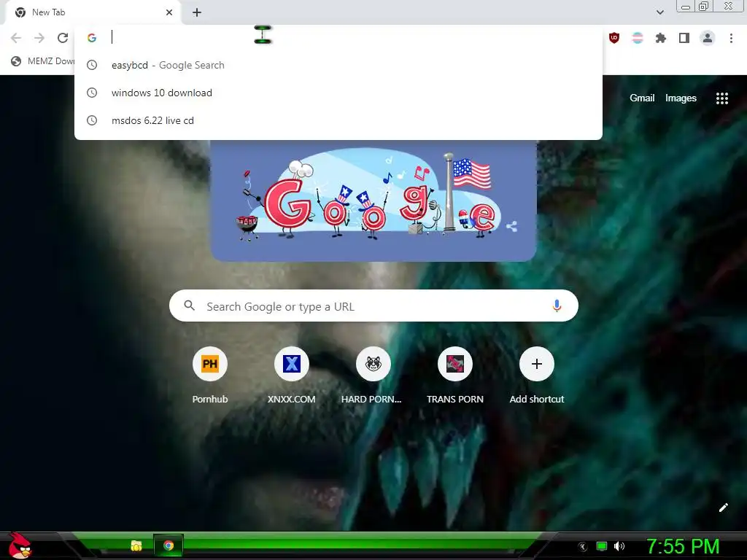Customize this page with the pencil icon
Screen dimensions: 747x560
tap(723, 507)
